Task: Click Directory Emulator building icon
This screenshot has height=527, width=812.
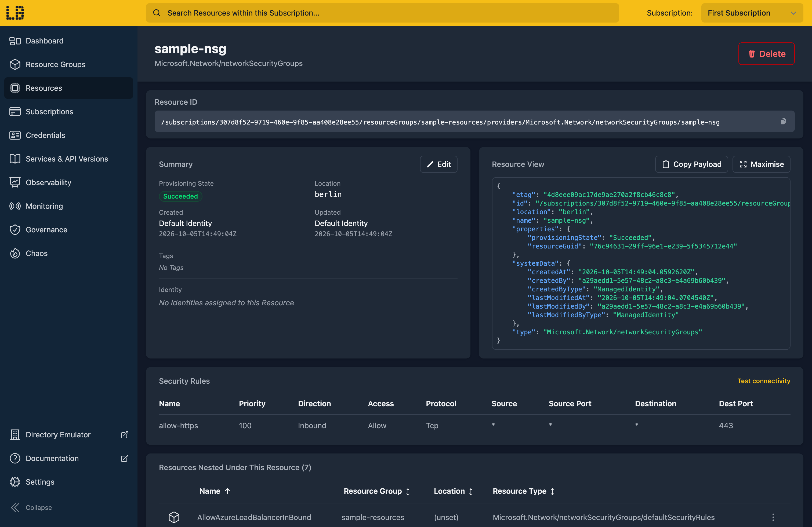Action: click(x=15, y=435)
